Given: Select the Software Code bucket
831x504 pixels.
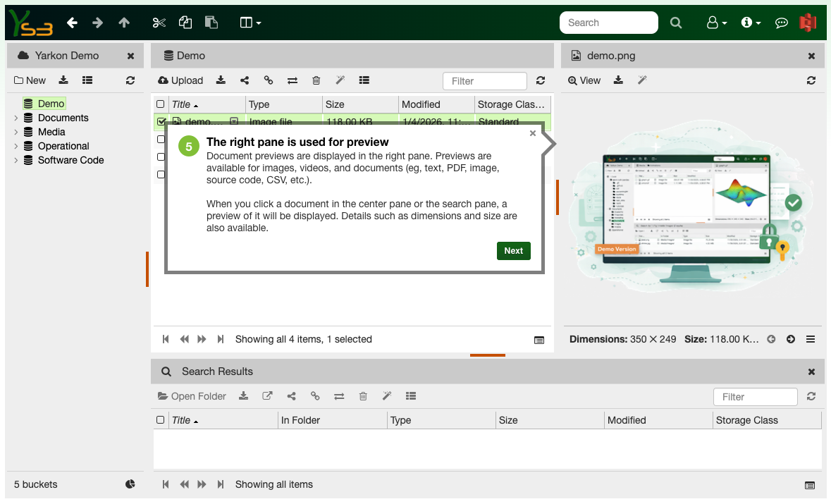Looking at the screenshot, I should point(70,160).
